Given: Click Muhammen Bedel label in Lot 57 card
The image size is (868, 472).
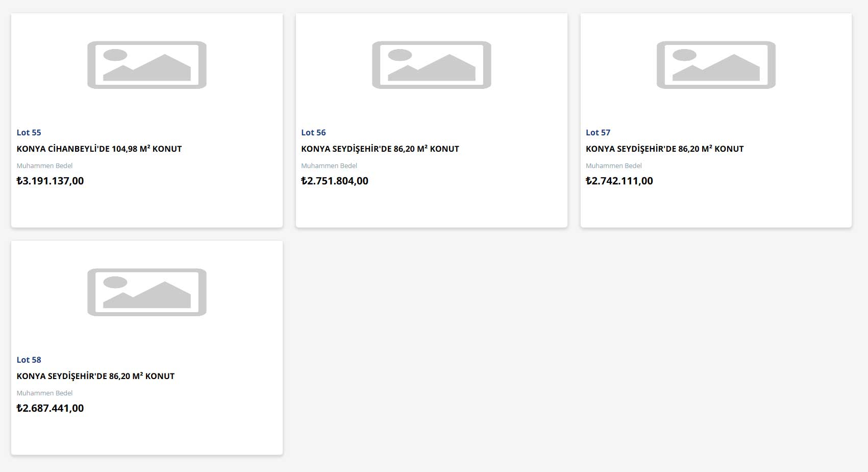Looking at the screenshot, I should pos(614,166).
